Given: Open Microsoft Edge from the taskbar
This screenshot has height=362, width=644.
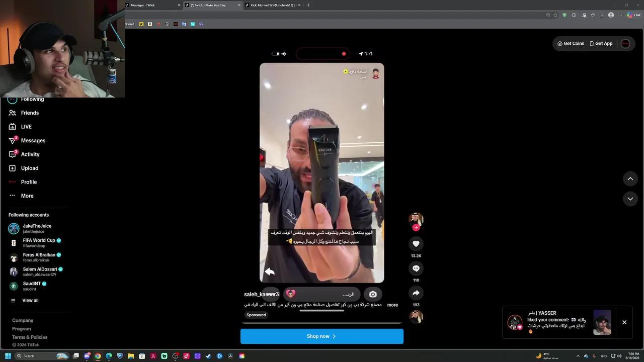Looking at the screenshot, I should (x=109, y=356).
